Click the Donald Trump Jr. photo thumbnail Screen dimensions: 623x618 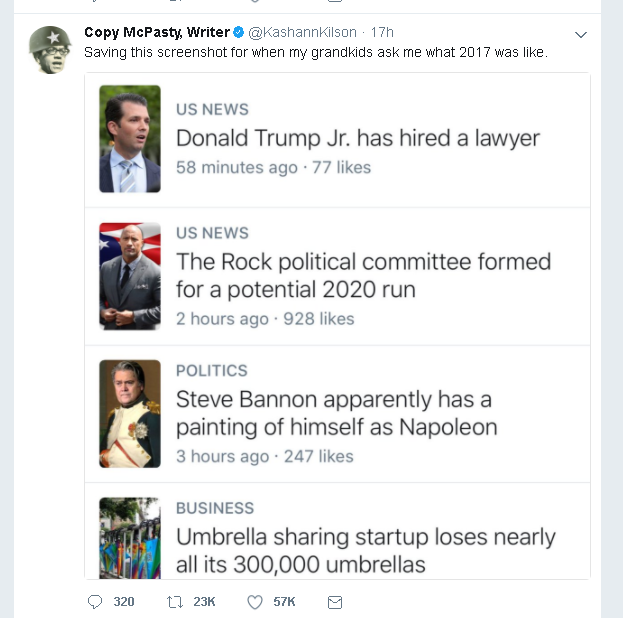click(130, 139)
